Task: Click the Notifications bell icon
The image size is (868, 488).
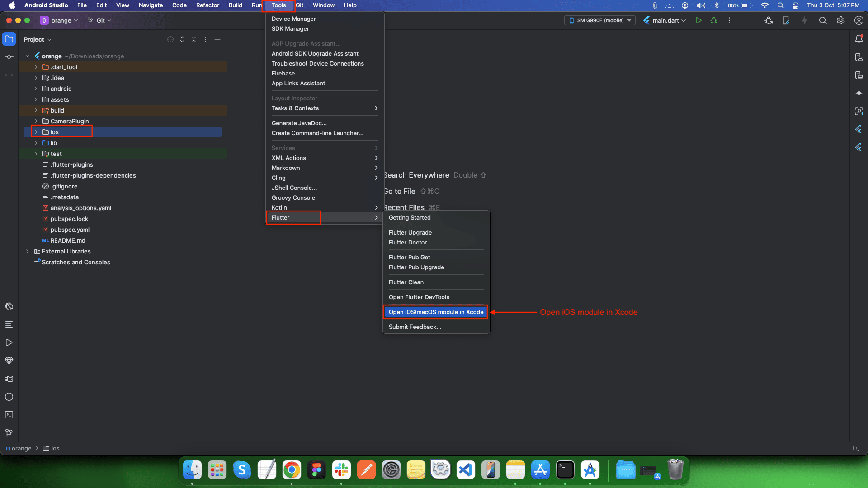Action: pos(859,39)
